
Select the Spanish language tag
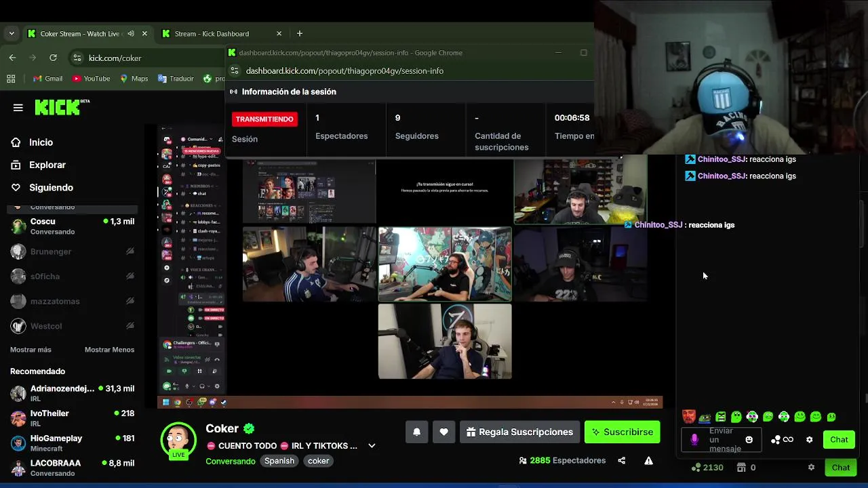tap(279, 461)
